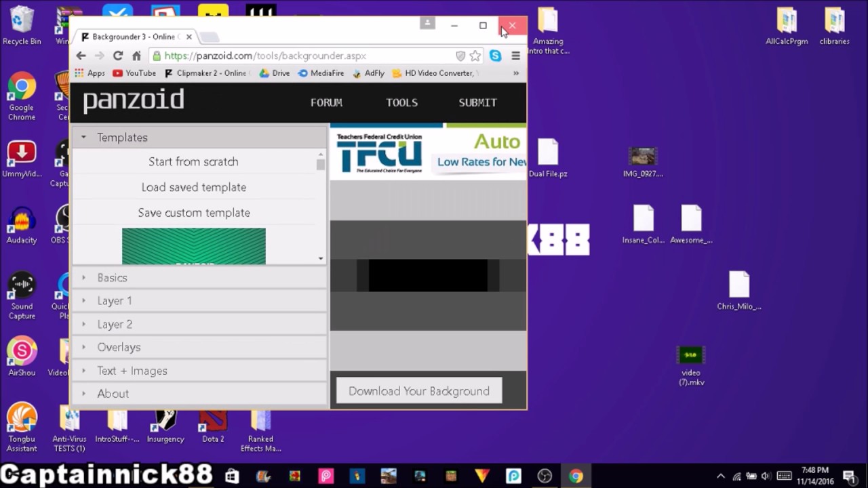The width and height of the screenshot is (868, 488).
Task: Show hidden bookmarks with the chevron
Action: 516,73
